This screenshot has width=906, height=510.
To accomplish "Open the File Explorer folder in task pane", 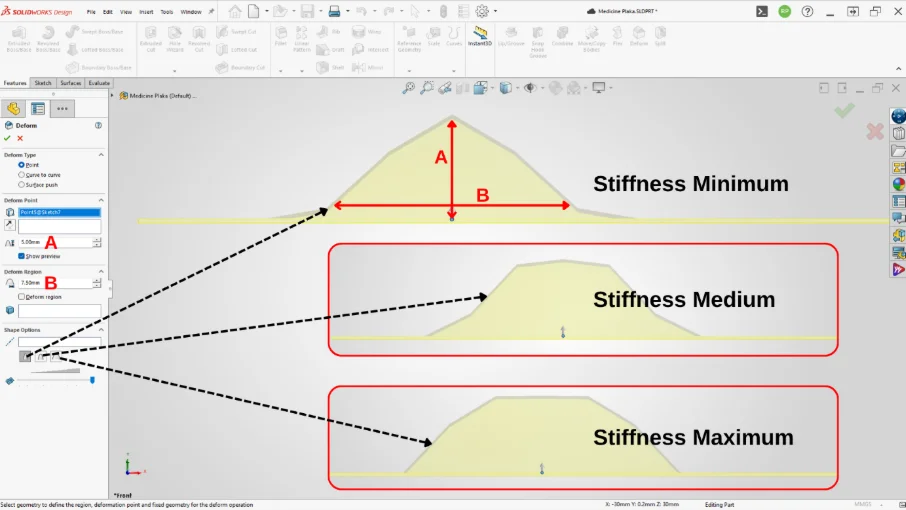I will (898, 151).
